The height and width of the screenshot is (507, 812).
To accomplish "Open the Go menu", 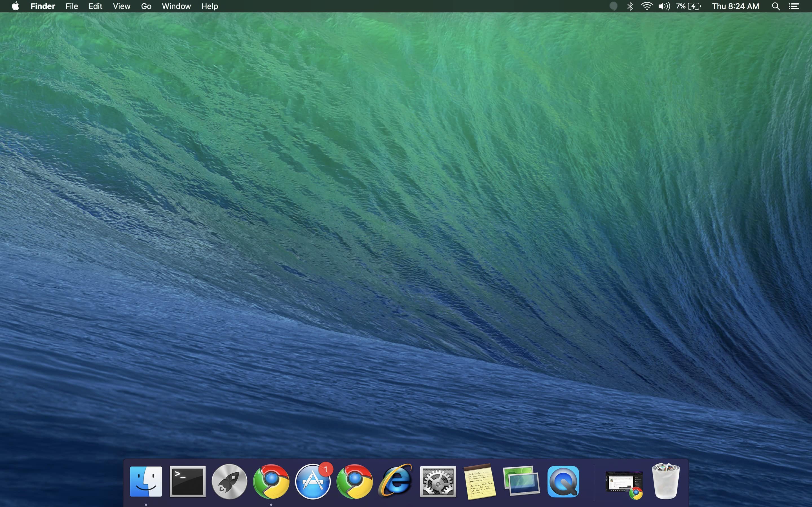I will (145, 6).
